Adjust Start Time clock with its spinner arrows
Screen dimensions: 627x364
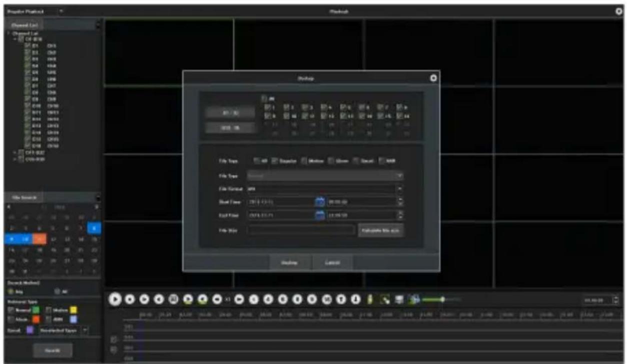tap(400, 201)
